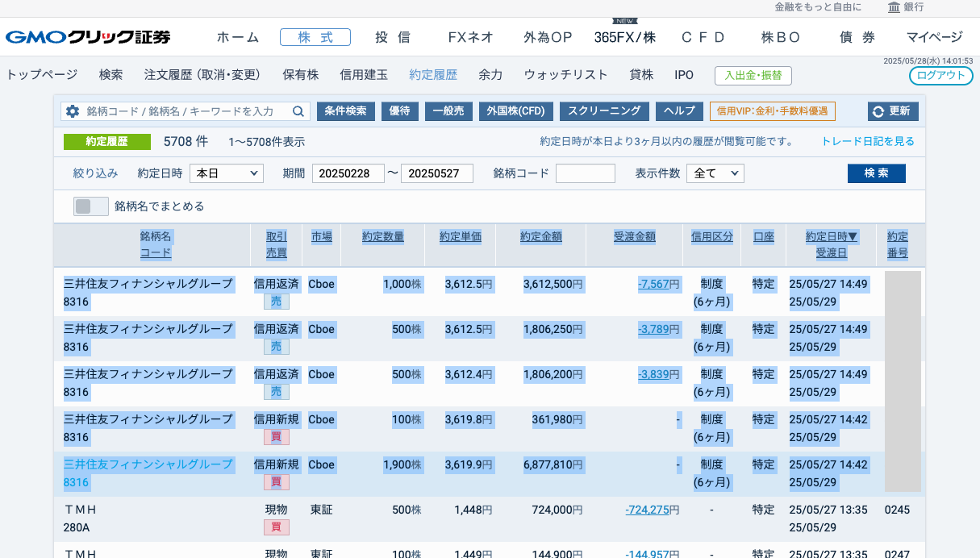Open 貸株 submenu

click(642, 75)
